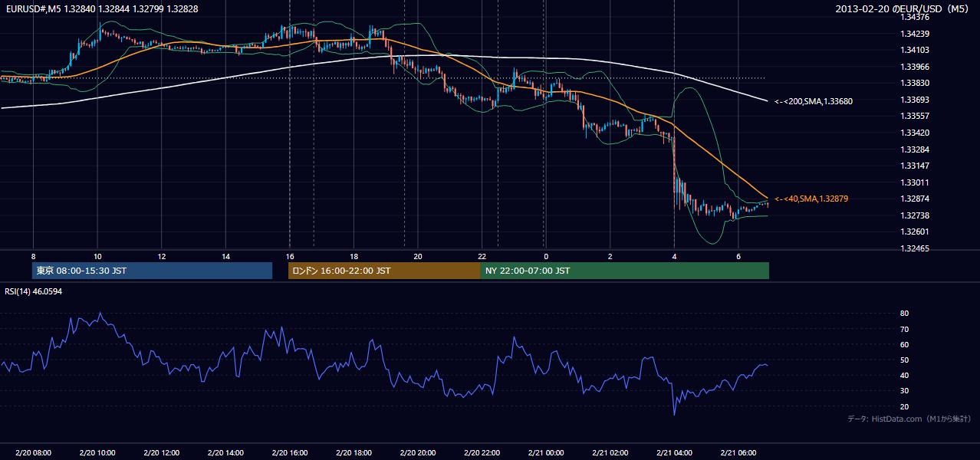Click the 2/20 22:00 date label
The height and width of the screenshot is (460, 980).
[x=482, y=453]
